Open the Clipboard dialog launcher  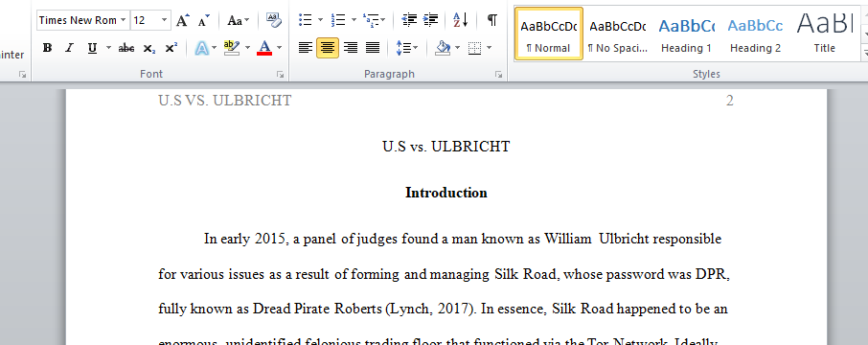(x=22, y=74)
